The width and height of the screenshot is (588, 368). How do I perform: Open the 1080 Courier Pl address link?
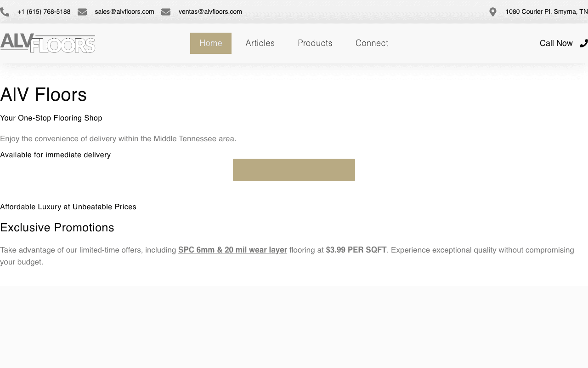546,12
